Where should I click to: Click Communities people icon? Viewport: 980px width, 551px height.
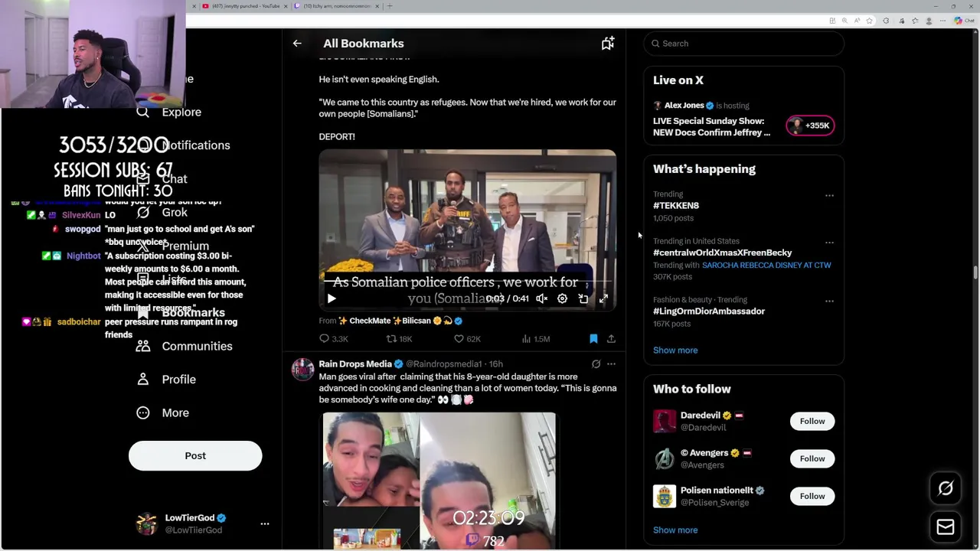coord(143,346)
